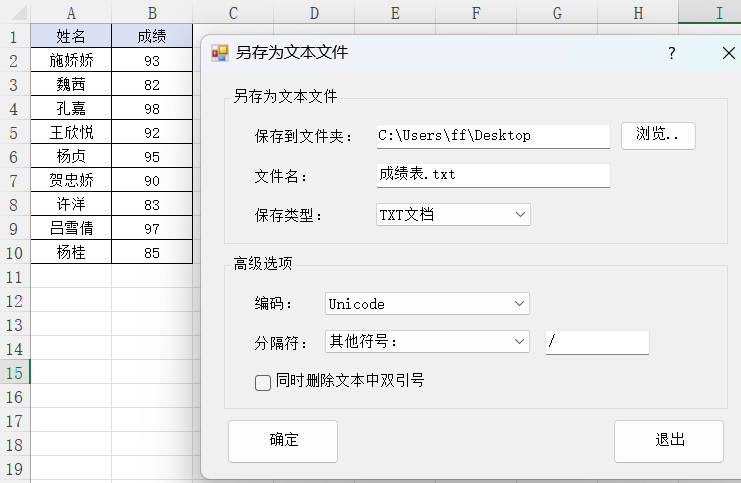Viewport: 741px width, 483px height.
Task: Select the score cell with 97
Action: tap(151, 228)
